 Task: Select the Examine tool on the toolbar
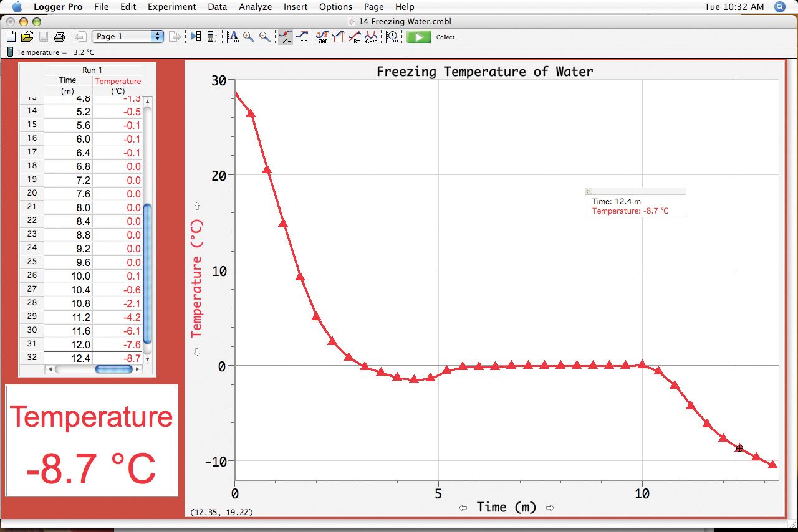click(x=286, y=36)
